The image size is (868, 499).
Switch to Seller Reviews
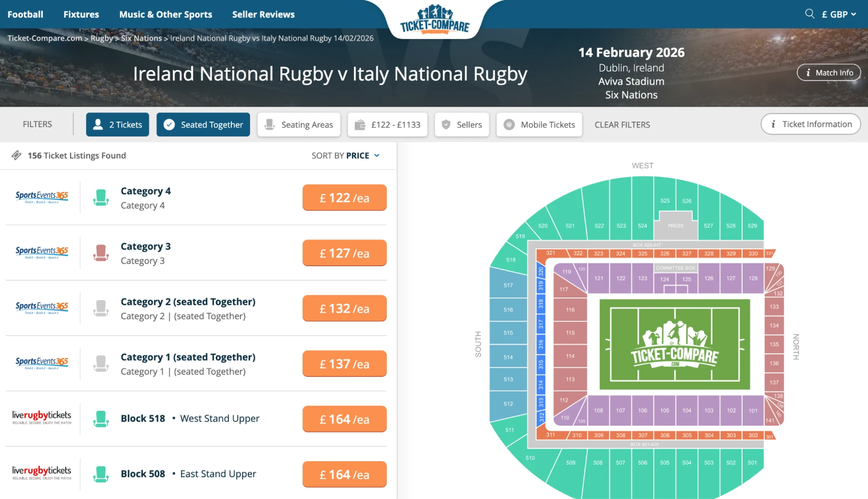pos(263,14)
